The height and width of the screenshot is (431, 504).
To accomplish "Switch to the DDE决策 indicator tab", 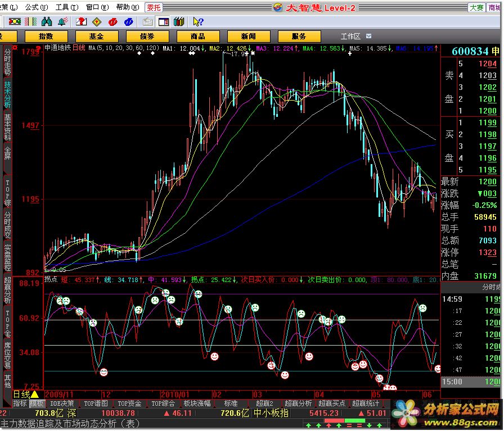I will pos(62,403).
